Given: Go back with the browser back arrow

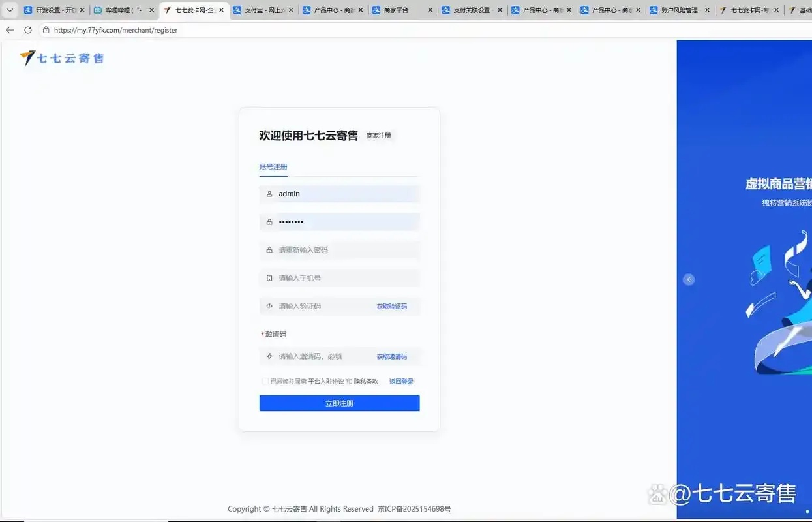Looking at the screenshot, I should [10, 30].
